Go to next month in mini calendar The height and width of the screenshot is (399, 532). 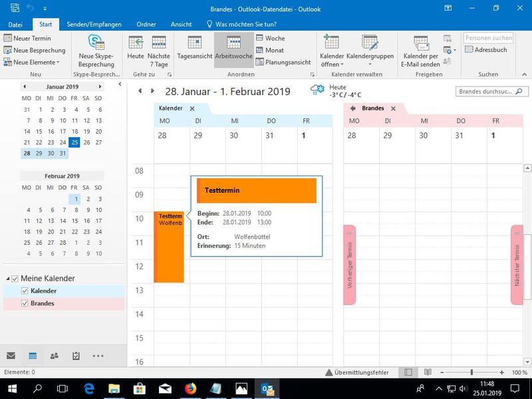tap(100, 87)
